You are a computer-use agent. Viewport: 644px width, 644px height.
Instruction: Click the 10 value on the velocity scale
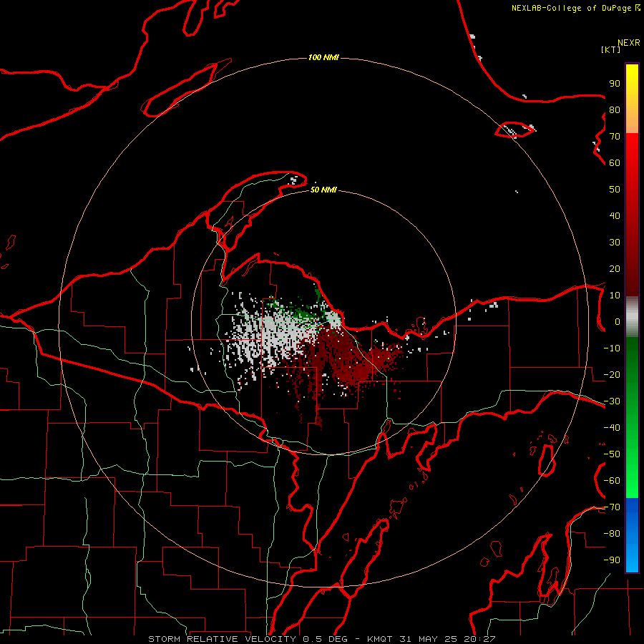pyautogui.click(x=615, y=296)
